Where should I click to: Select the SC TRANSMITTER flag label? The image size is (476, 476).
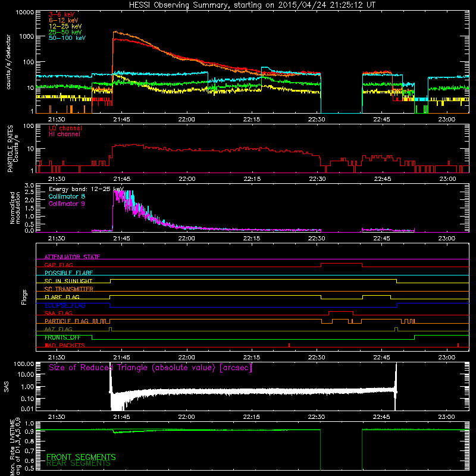coord(68,289)
